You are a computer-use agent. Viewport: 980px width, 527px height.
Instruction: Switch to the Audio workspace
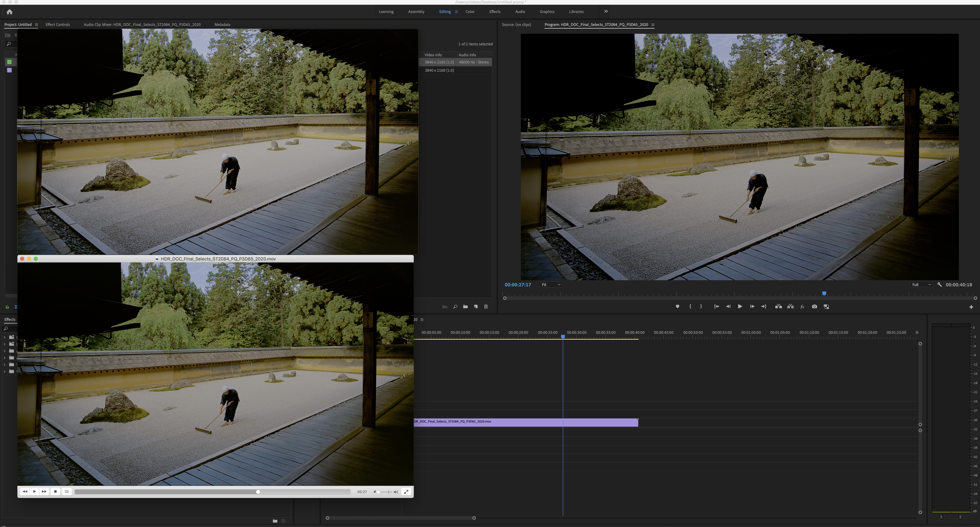point(520,12)
